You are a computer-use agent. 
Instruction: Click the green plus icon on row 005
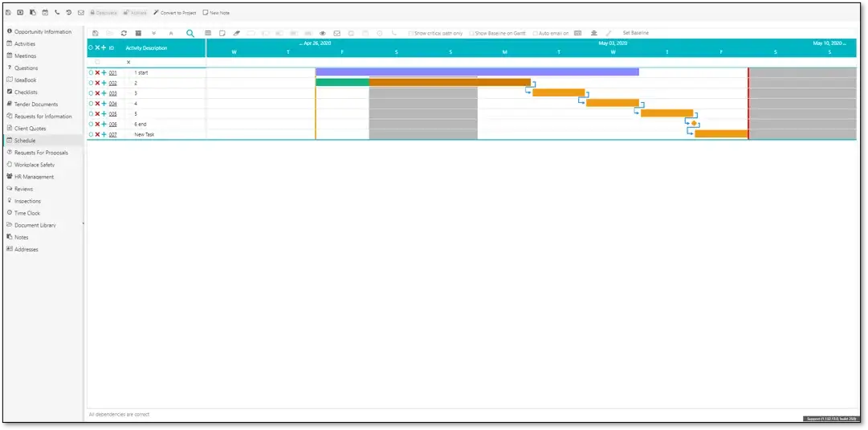(x=104, y=113)
